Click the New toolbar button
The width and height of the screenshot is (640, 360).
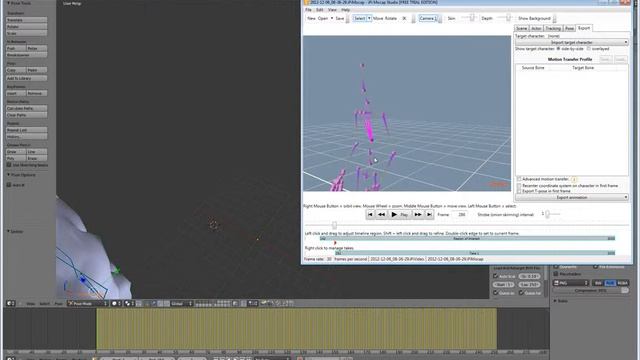point(311,18)
